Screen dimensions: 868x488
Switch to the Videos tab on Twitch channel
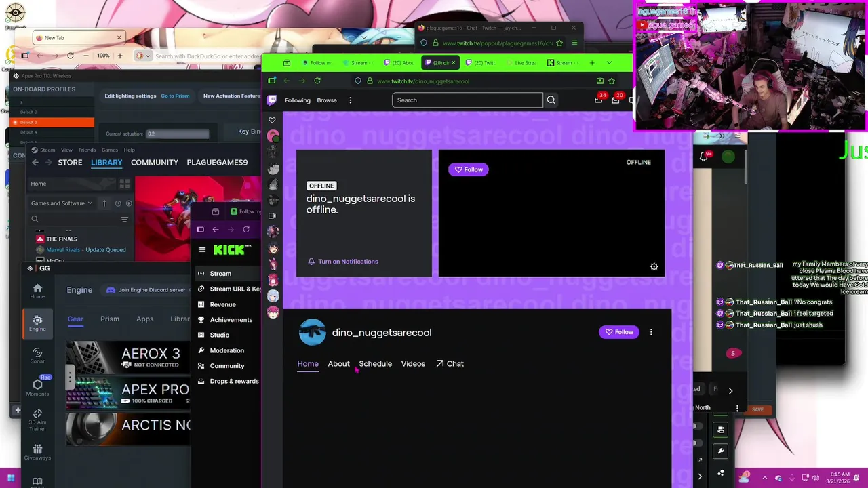(413, 364)
